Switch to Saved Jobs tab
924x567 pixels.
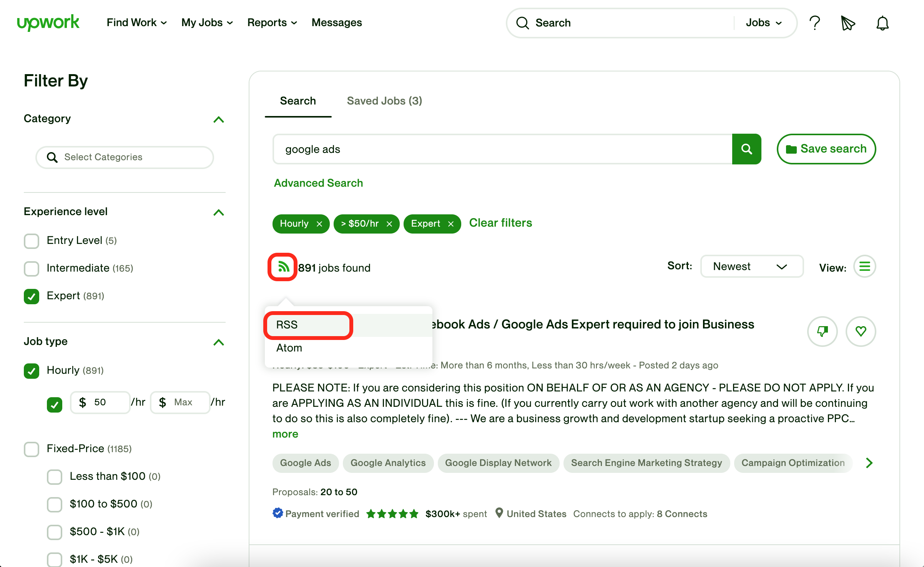pyautogui.click(x=384, y=101)
